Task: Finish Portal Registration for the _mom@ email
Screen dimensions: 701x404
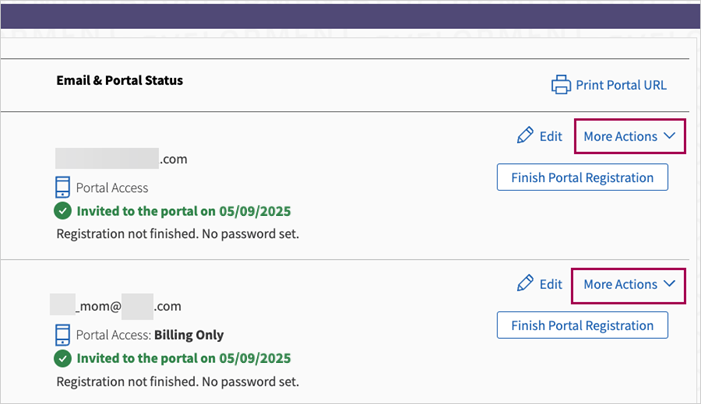Action: click(x=582, y=325)
